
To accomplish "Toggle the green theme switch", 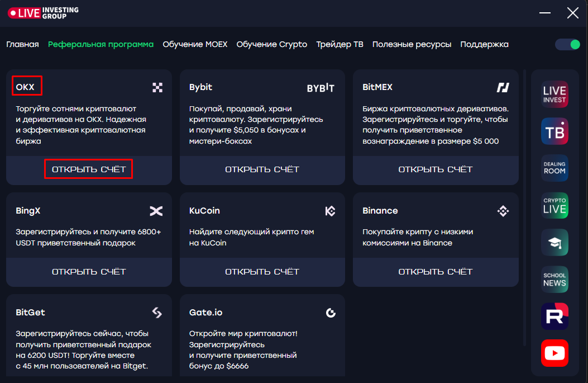I will (568, 45).
